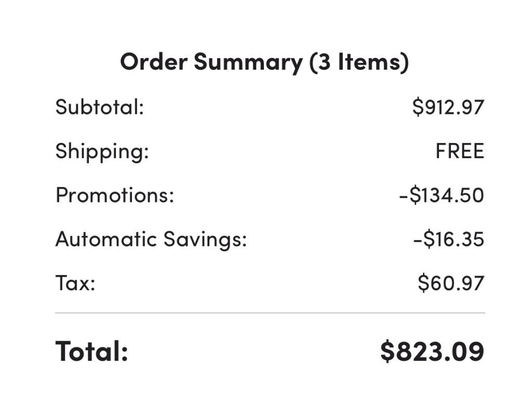Click the $912.97 subtotal amount
Screen dimensions: 532x403
click(x=448, y=107)
